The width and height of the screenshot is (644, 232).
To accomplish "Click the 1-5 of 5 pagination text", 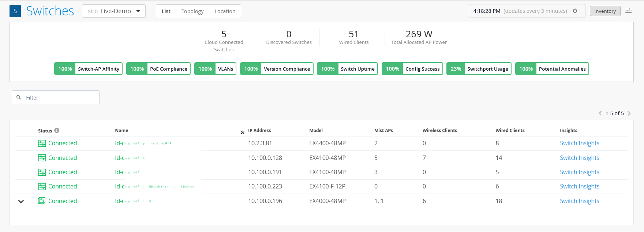I will 615,113.
